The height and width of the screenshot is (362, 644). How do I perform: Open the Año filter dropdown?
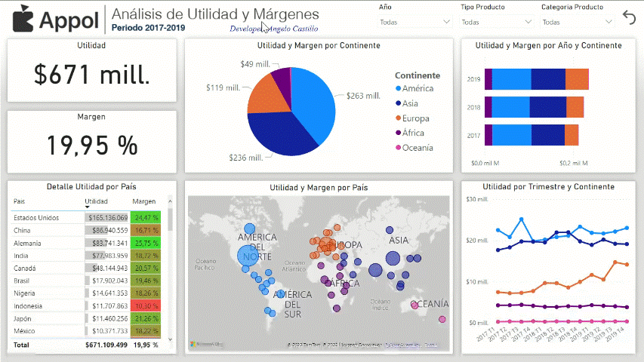[x=415, y=23]
